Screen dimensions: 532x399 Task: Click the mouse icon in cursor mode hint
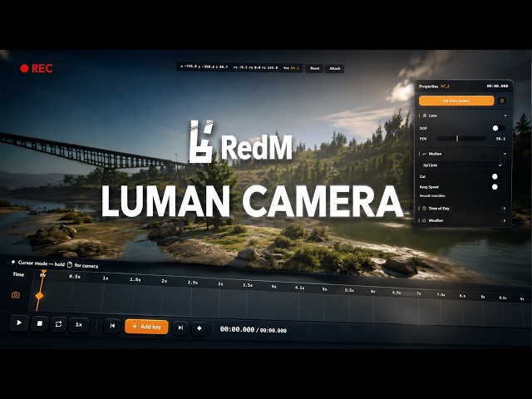70,264
